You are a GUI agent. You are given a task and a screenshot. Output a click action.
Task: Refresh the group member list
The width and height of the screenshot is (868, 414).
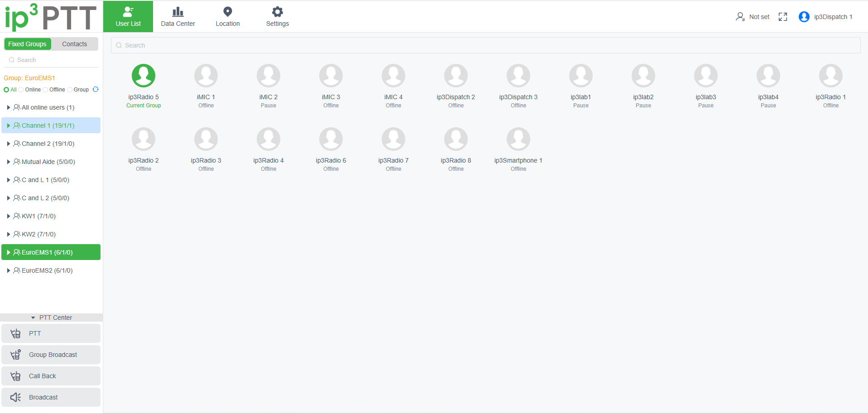click(96, 89)
